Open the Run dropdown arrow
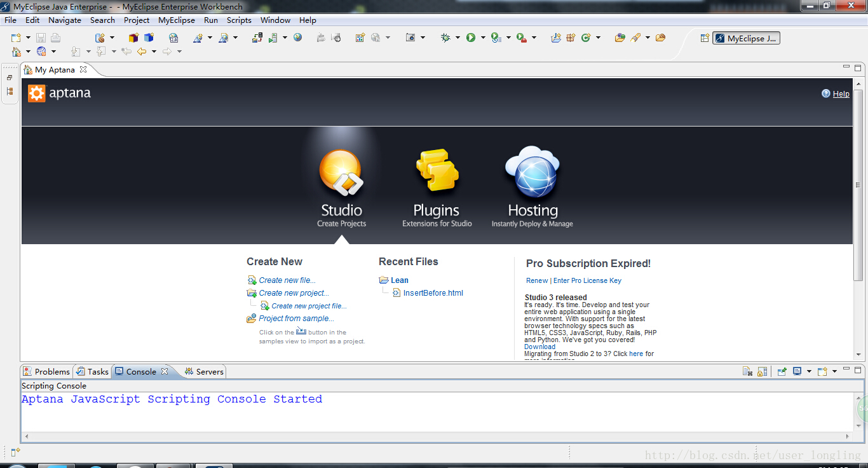This screenshot has height=468, width=868. click(483, 38)
